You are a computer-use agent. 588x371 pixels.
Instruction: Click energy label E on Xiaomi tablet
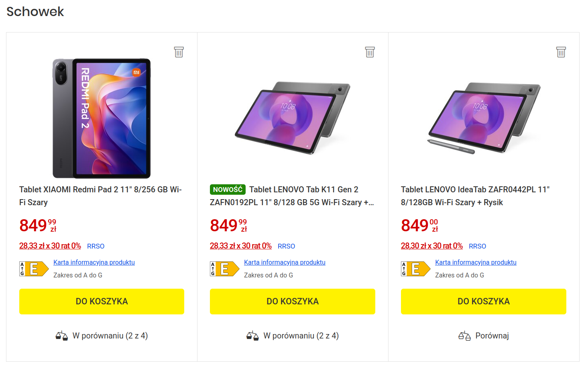(x=34, y=269)
